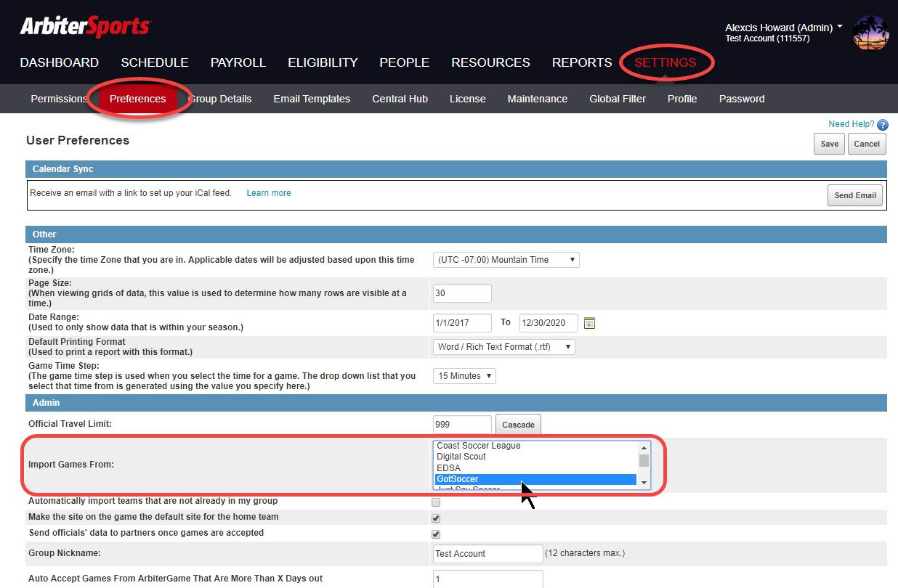Expand the Alexcis Howard account menu arrow
The image size is (898, 588).
840,27
